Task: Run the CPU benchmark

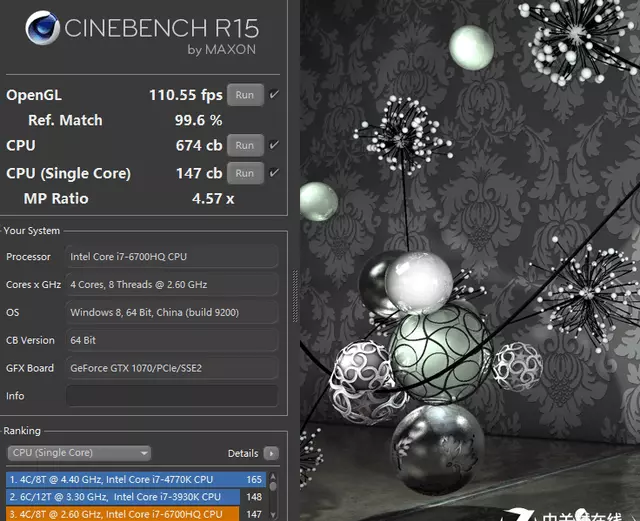Action: (x=245, y=145)
